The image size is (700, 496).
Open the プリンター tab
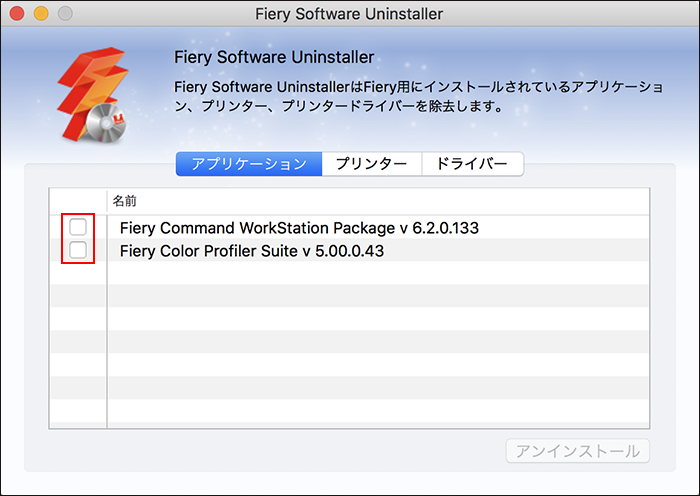point(371,164)
